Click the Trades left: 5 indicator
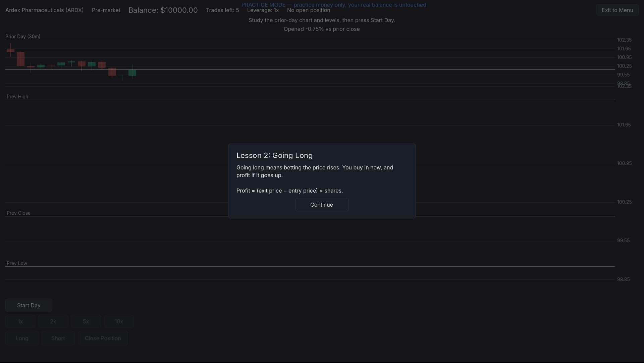The image size is (644, 363). [x=222, y=10]
